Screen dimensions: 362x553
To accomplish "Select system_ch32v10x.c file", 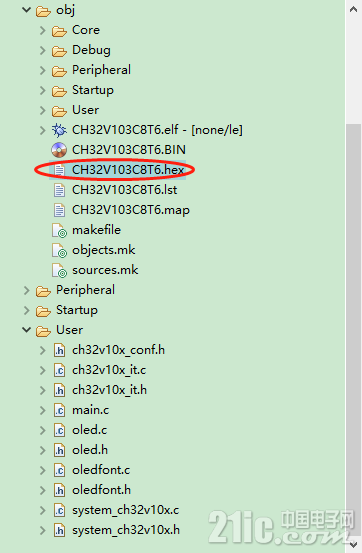I will point(126,510).
